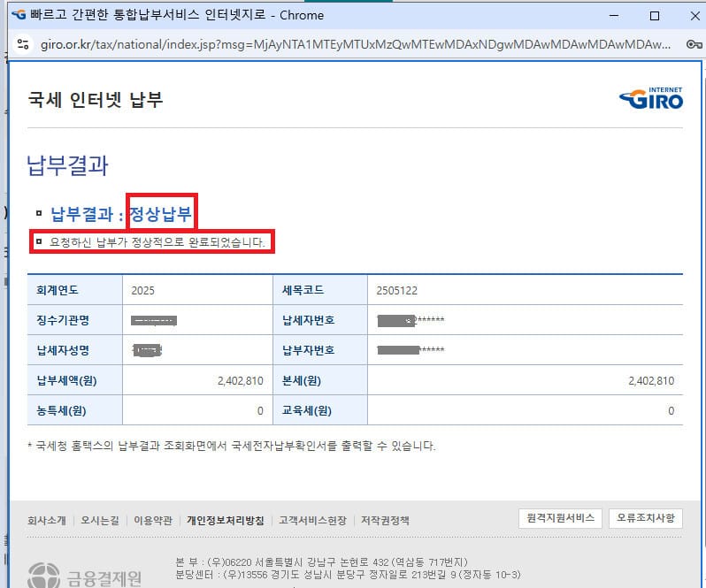Click the message 요청하신 납부가 정상적으로 완료되었습니다
The image size is (706, 588).
[157, 242]
